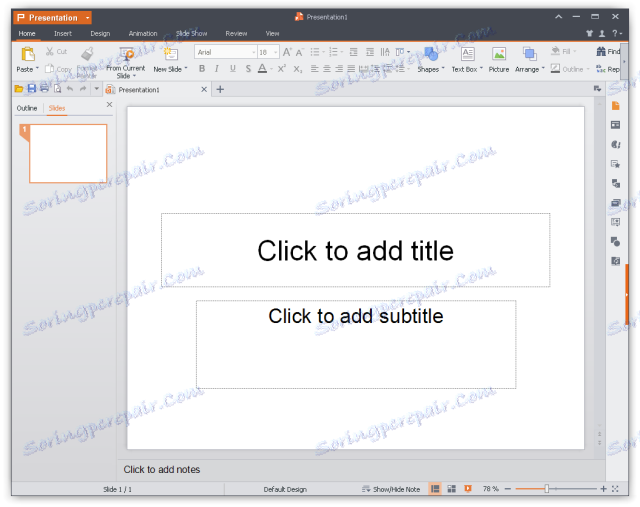Click the Print icon
The width and height of the screenshot is (640, 507).
44,89
